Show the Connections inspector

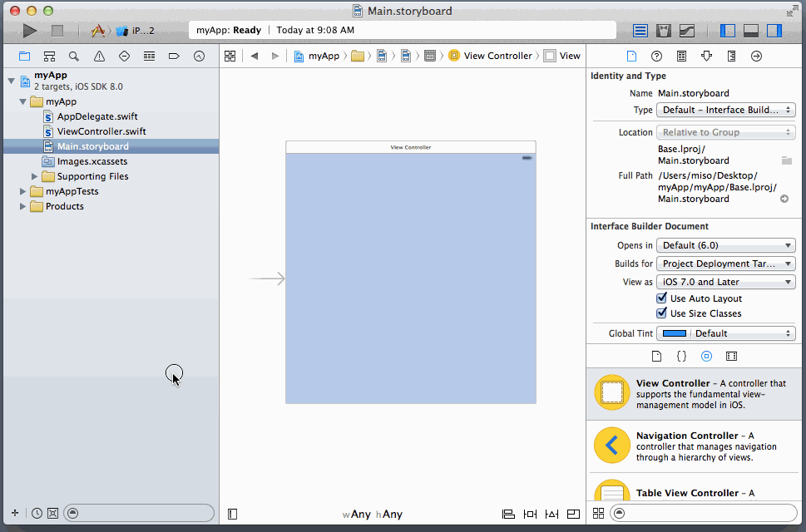click(757, 56)
